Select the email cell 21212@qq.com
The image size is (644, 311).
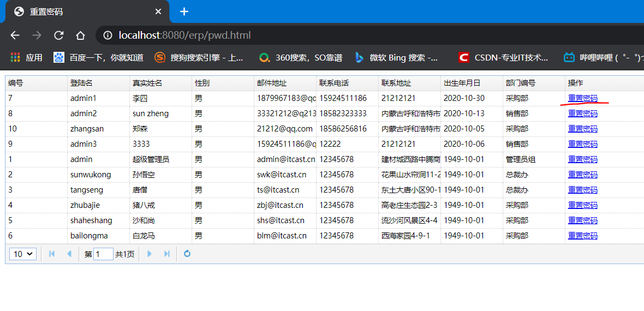(x=285, y=129)
